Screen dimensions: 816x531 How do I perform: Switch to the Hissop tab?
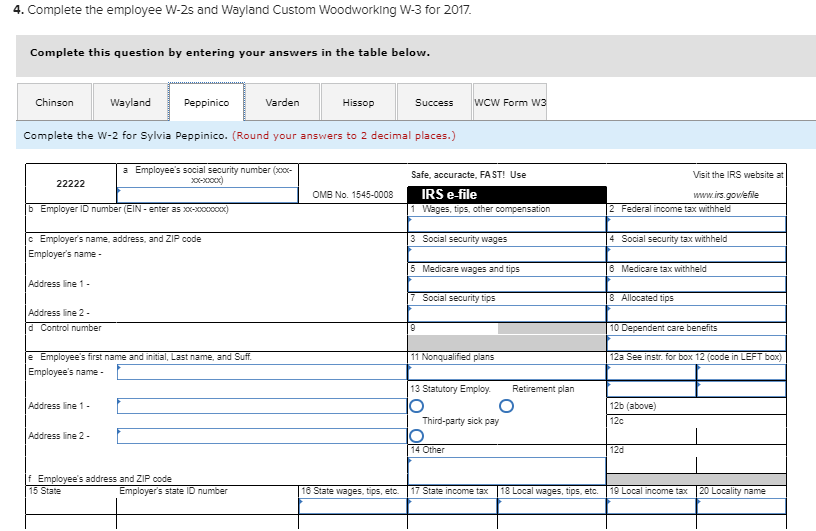(358, 102)
